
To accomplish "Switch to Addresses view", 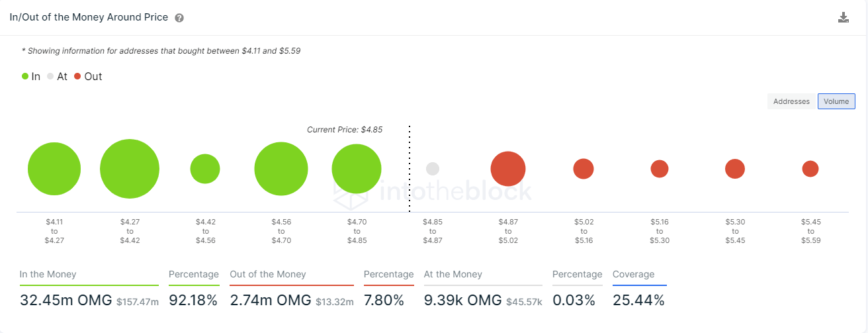I will [x=791, y=101].
